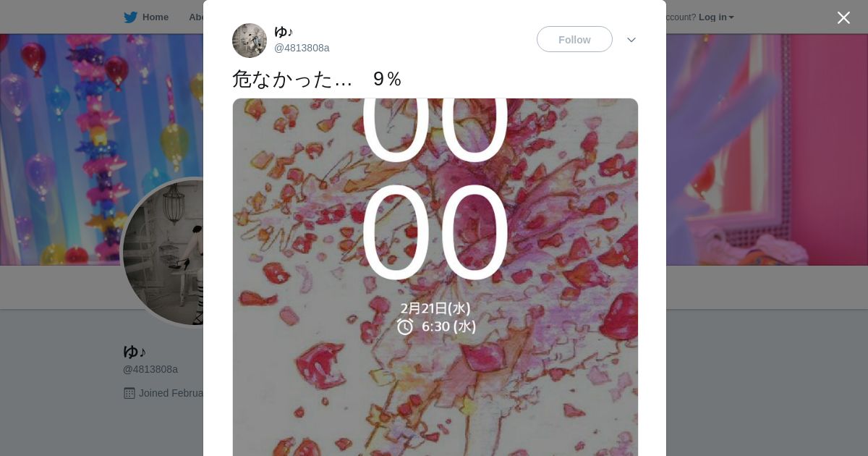
Task: Follow the user ゆ♪
Action: coord(574,39)
